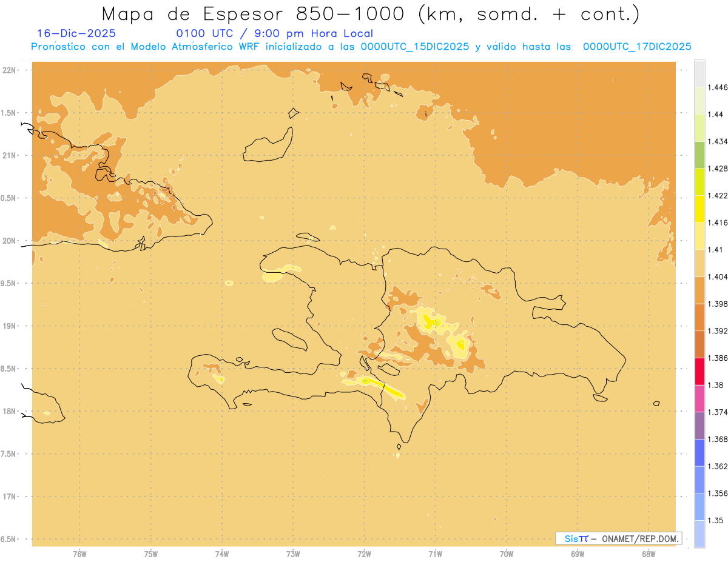Click the 75W longitude axis label
This screenshot has height=562, width=728.
tap(151, 554)
